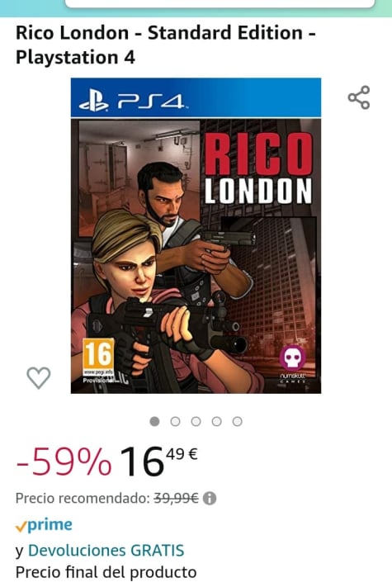The width and height of the screenshot is (392, 587).
Task: Tap the search field at top
Action: point(220,3)
